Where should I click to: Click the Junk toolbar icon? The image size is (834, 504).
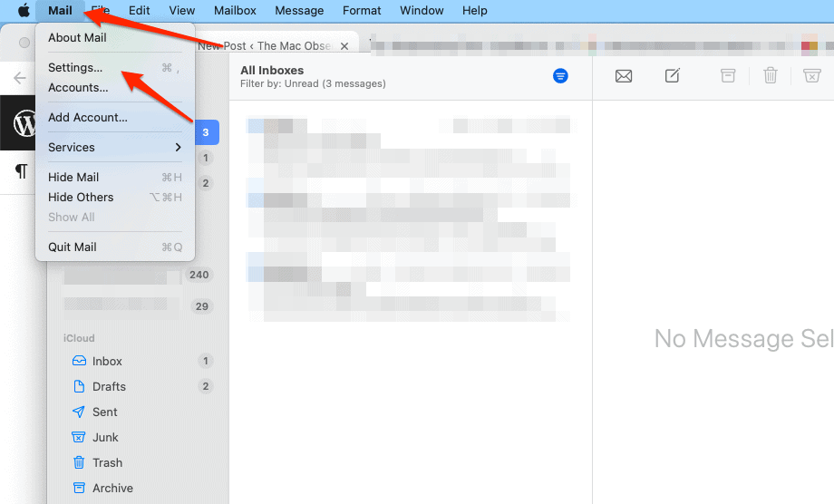point(812,76)
